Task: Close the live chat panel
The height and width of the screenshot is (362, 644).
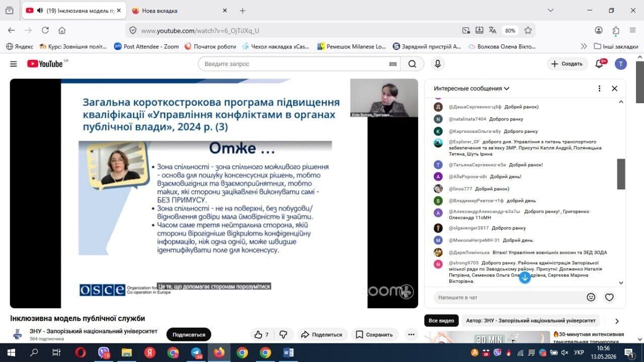Action: 614,89
